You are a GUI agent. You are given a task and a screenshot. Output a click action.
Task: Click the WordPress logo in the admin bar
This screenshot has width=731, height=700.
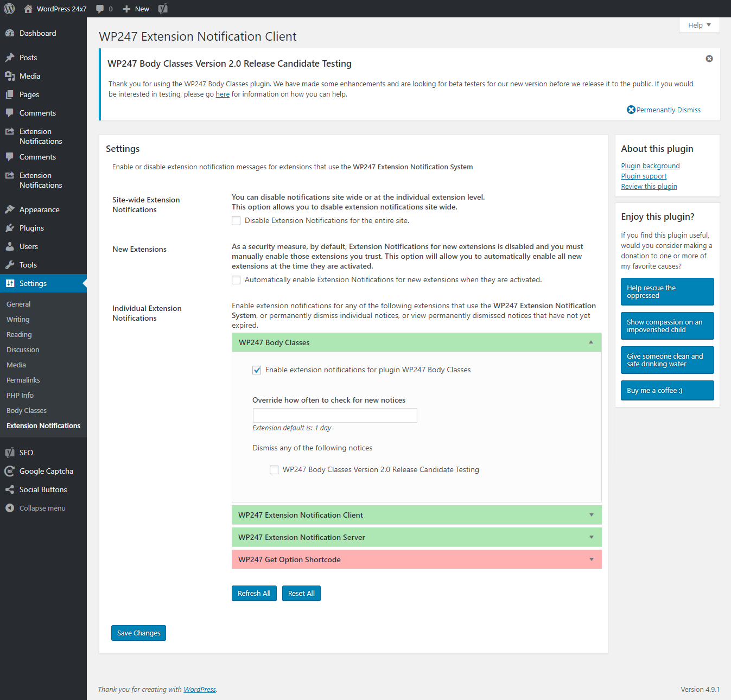click(x=9, y=9)
